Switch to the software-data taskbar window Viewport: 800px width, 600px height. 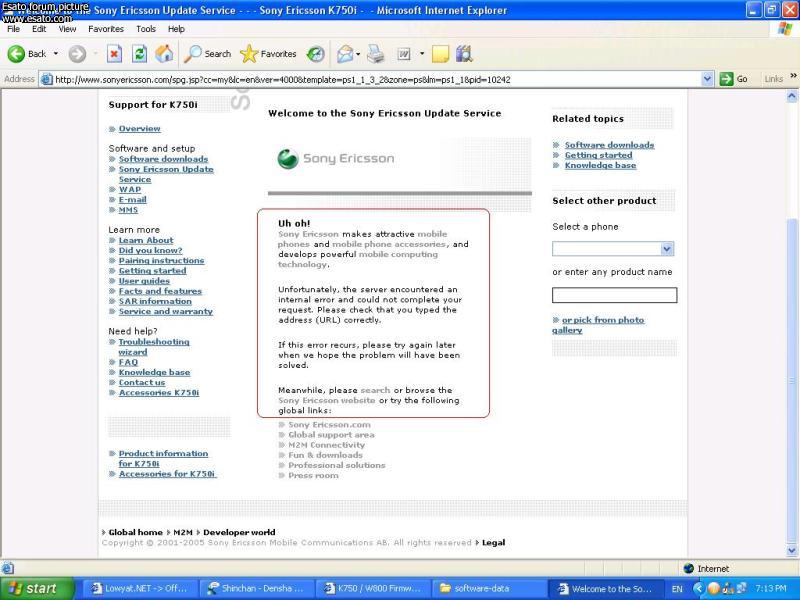tap(489, 589)
